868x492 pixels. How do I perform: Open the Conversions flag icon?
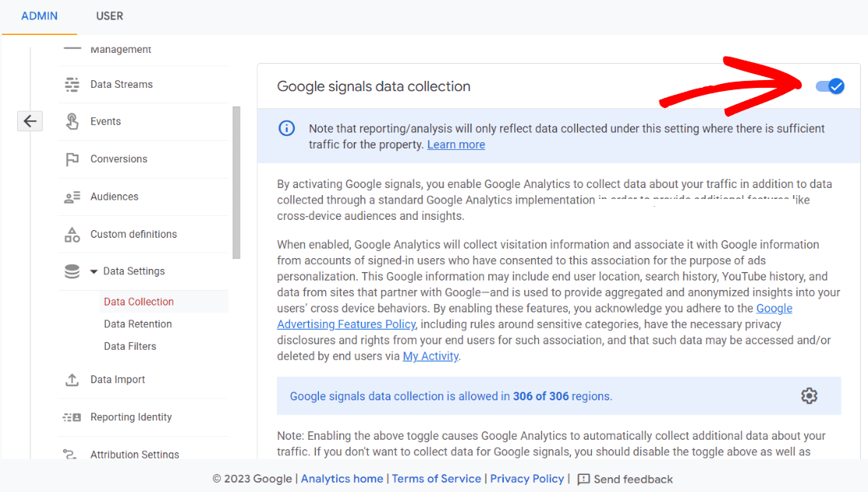click(72, 159)
